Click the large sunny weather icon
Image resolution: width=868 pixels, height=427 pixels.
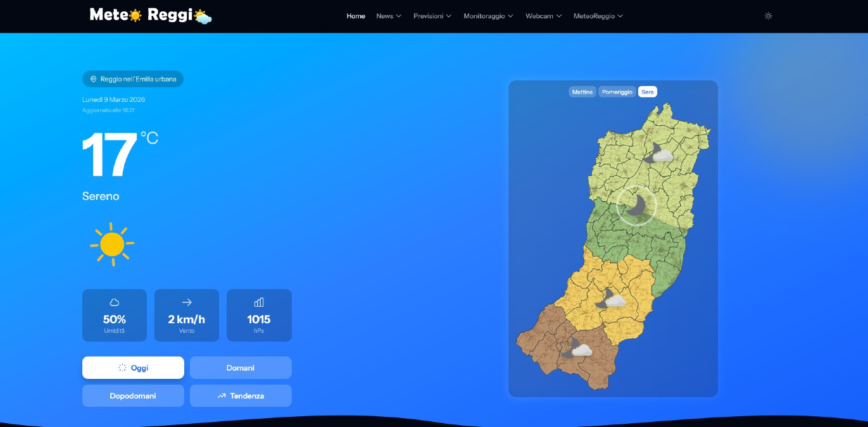[x=112, y=244]
